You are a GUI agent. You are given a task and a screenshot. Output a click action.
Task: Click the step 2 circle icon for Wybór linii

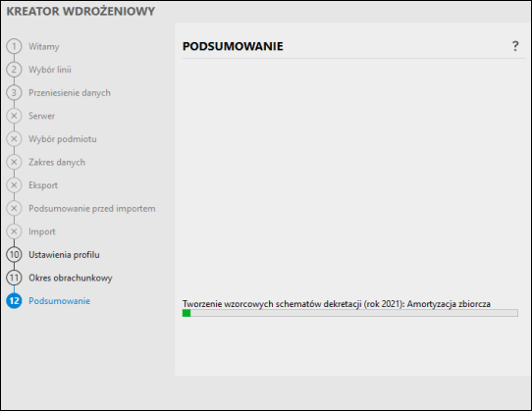coord(14,70)
